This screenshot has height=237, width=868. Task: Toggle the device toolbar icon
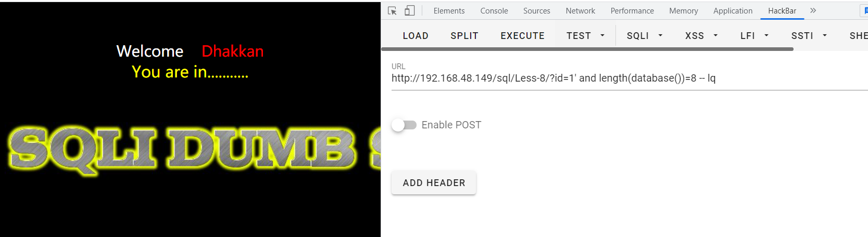point(410,10)
